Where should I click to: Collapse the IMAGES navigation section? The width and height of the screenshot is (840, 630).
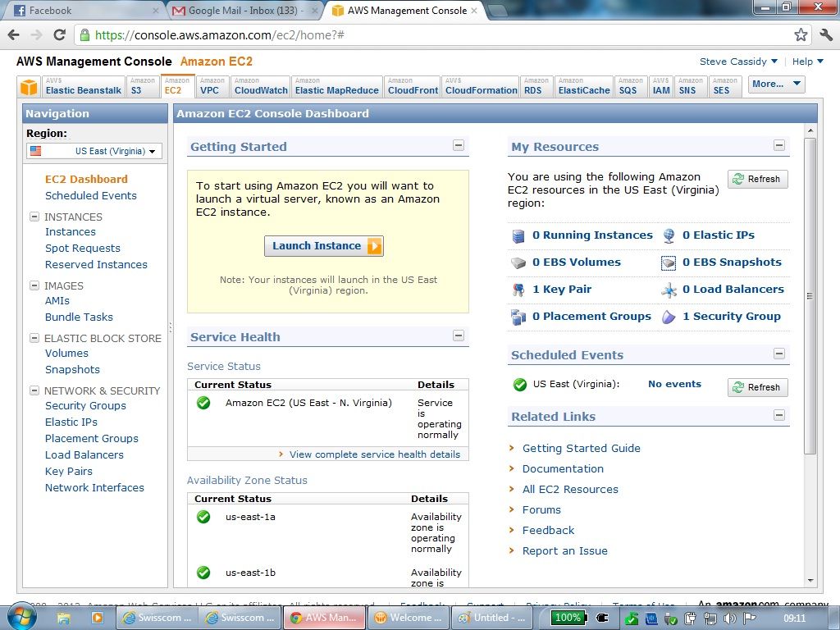34,285
